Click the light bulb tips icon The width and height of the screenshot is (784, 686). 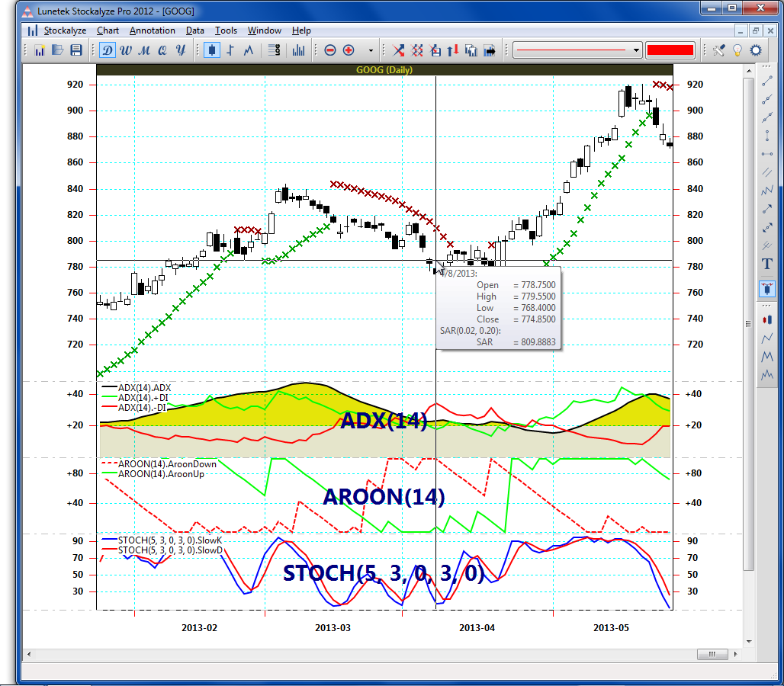click(x=737, y=50)
